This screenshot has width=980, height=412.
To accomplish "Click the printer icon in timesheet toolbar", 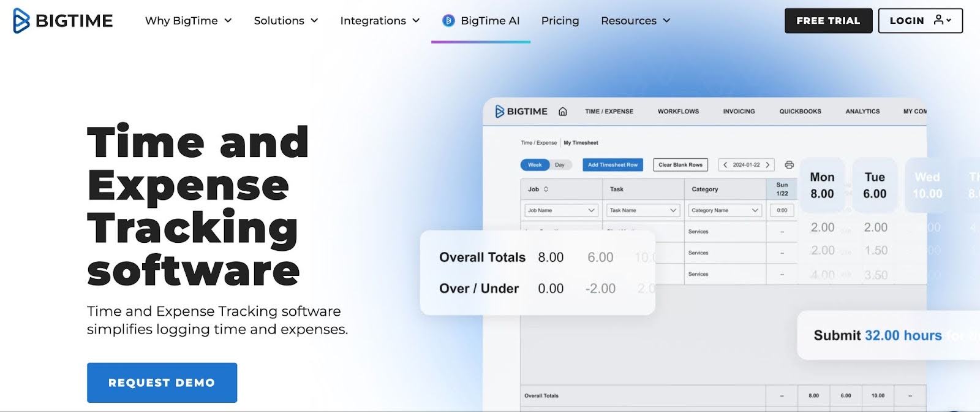I will [789, 165].
